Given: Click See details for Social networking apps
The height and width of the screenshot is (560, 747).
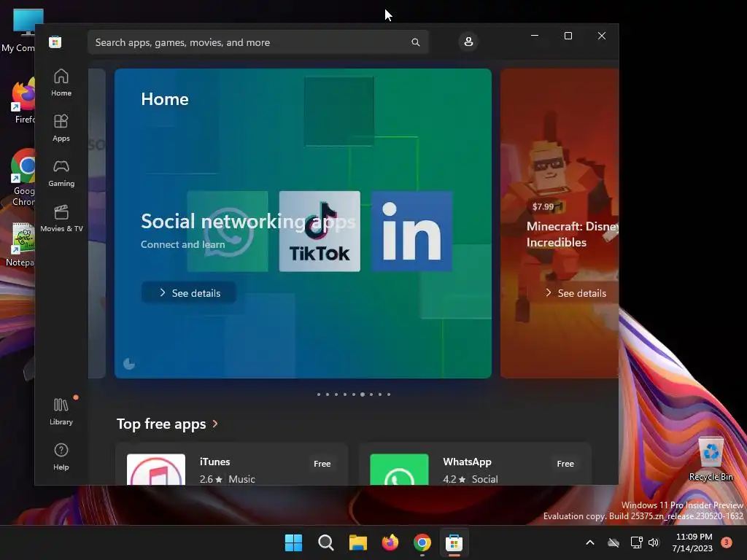Looking at the screenshot, I should click(189, 293).
